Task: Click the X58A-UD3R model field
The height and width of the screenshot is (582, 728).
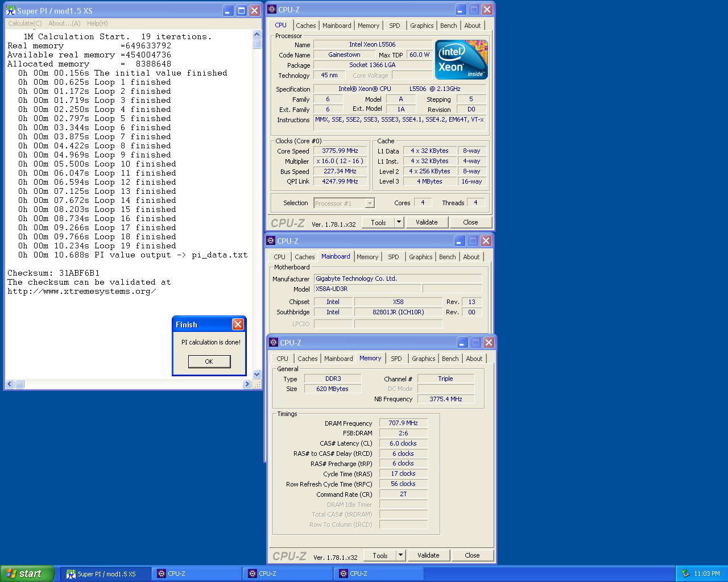Action: pos(367,289)
